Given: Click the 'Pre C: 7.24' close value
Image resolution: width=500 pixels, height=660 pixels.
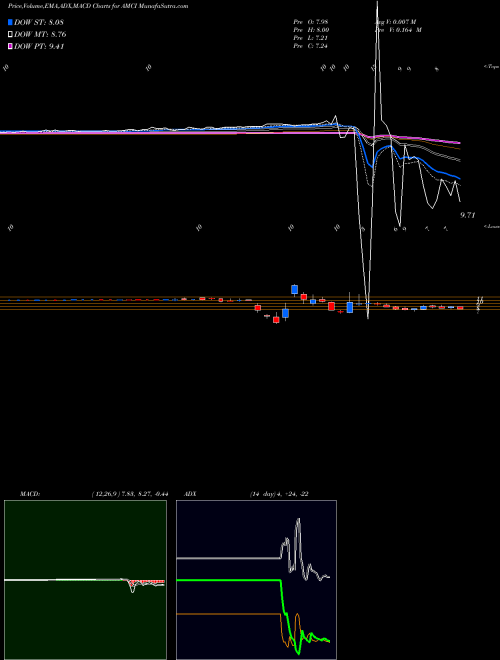Looking at the screenshot, I should pyautogui.click(x=311, y=46).
